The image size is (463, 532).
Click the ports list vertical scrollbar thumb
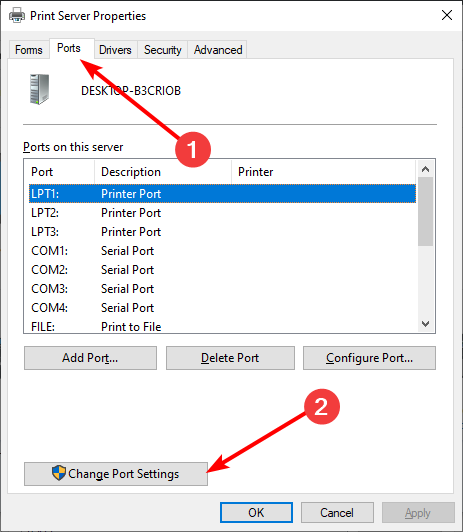(x=425, y=211)
